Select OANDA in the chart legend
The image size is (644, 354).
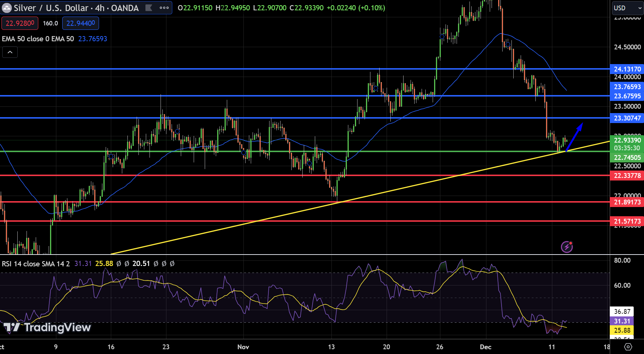(125, 8)
